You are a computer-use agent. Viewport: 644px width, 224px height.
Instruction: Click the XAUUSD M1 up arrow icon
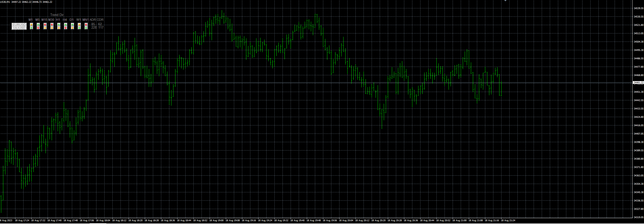coord(31,28)
